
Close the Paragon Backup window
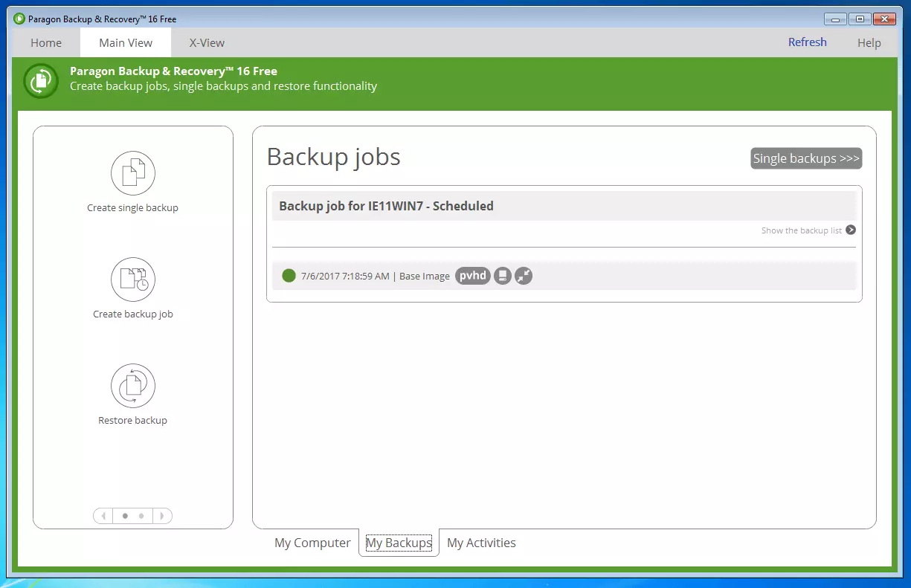(884, 19)
